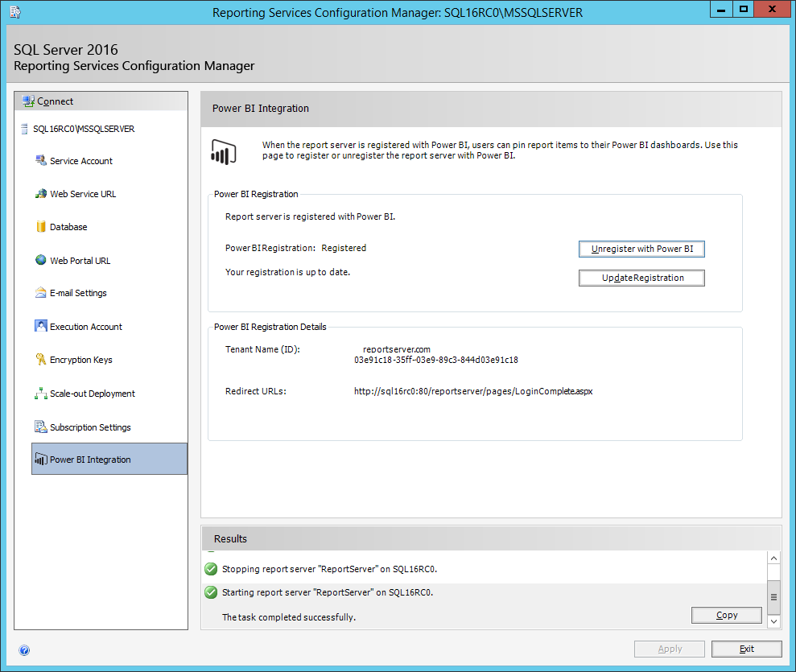Click the Power BI logo in the integration pane
The width and height of the screenshot is (796, 672).
pos(224,151)
